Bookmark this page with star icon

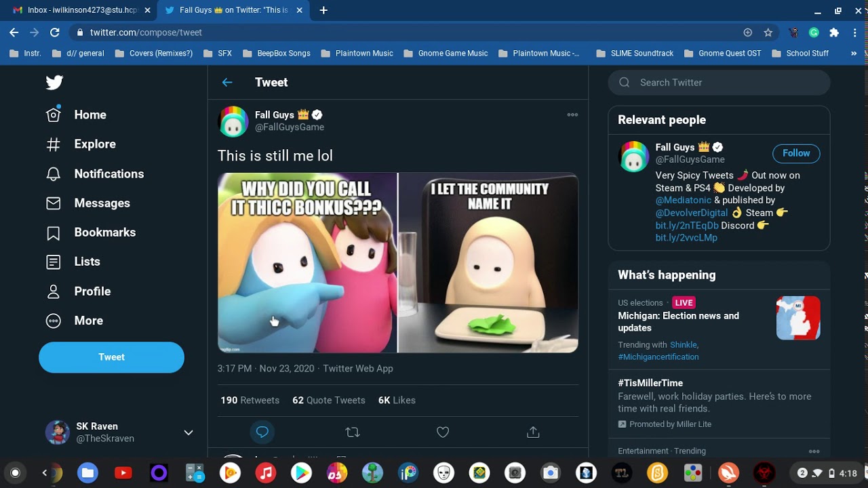tap(768, 33)
